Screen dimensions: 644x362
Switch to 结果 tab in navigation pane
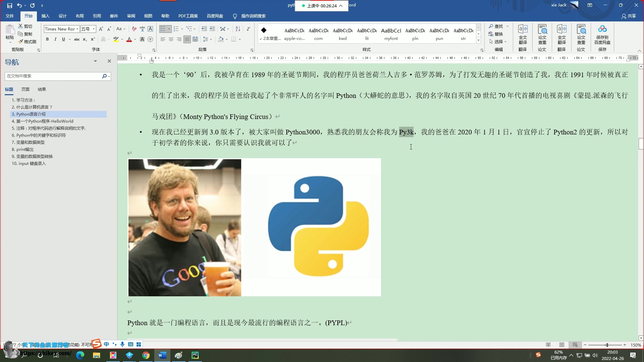click(x=42, y=89)
